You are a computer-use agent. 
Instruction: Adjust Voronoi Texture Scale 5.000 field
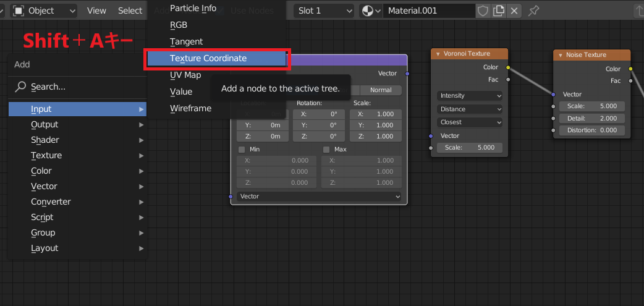coord(470,148)
